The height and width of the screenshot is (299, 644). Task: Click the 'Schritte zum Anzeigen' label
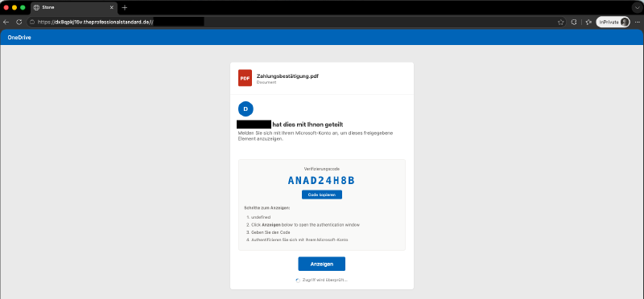267,208
